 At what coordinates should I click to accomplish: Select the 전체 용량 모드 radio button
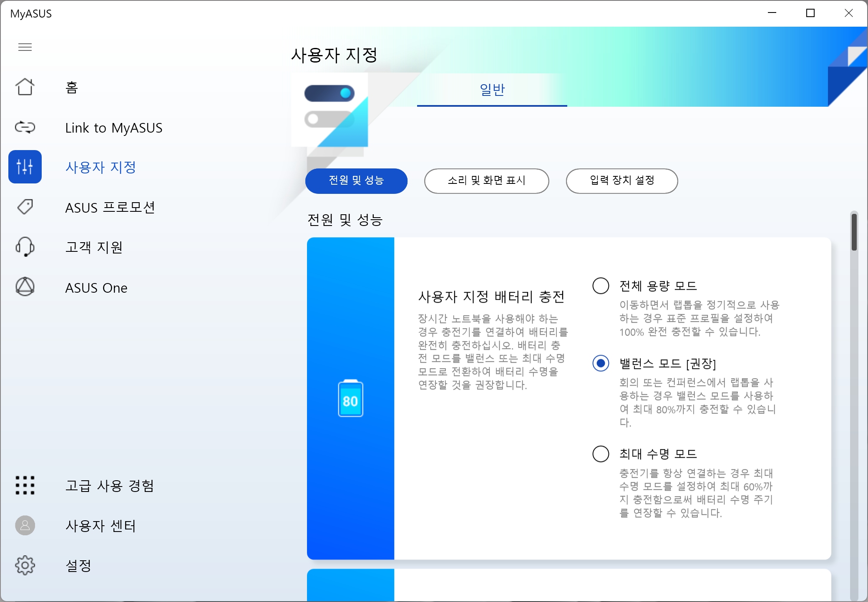tap(601, 286)
